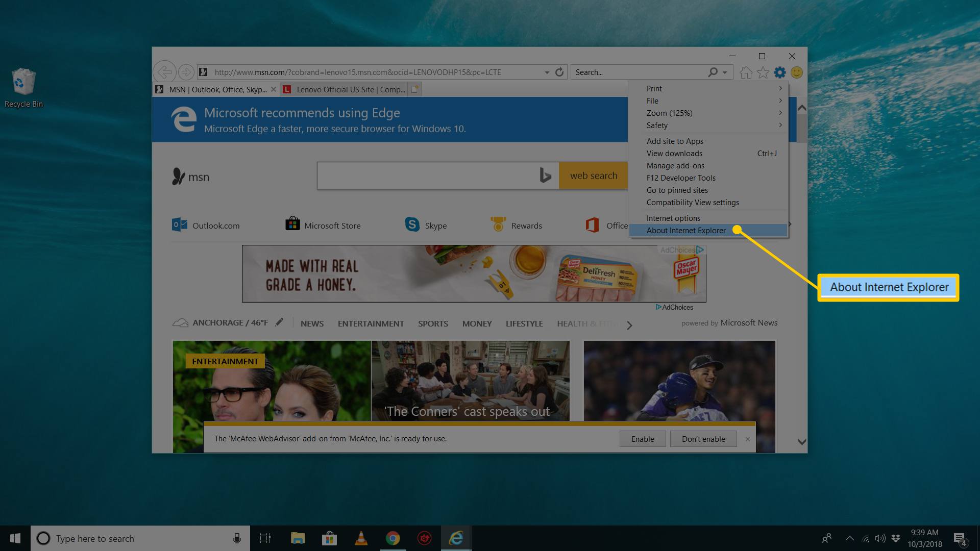This screenshot has width=980, height=551.
Task: Expand the Print submenu arrow
Action: 780,88
